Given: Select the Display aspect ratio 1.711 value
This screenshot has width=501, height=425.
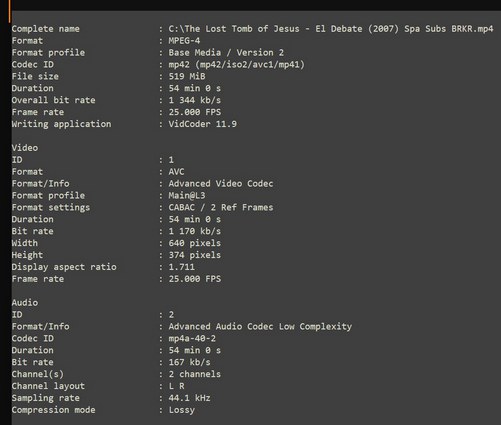Looking at the screenshot, I should [181, 267].
